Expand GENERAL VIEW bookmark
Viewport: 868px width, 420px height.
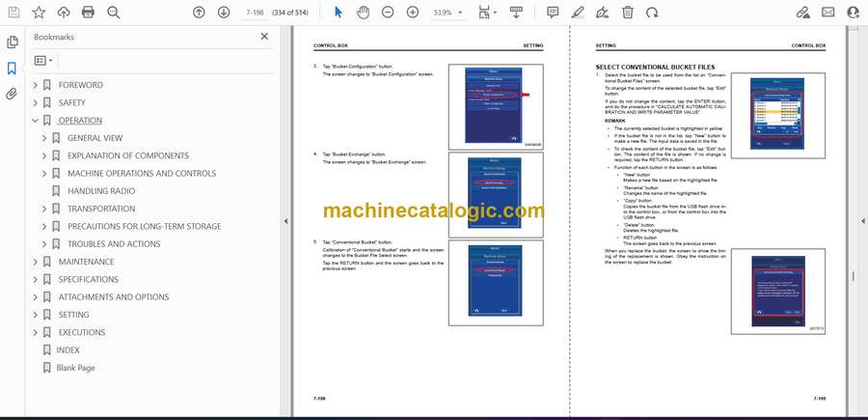point(44,138)
